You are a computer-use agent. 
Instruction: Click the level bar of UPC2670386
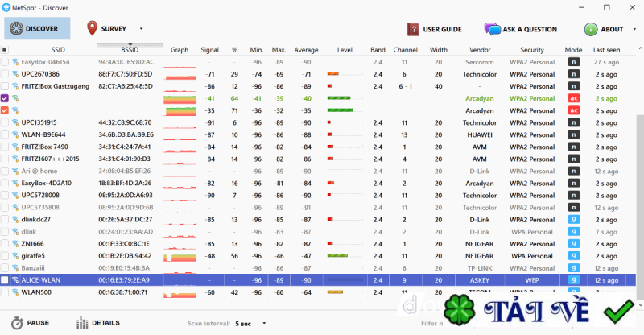pos(345,74)
